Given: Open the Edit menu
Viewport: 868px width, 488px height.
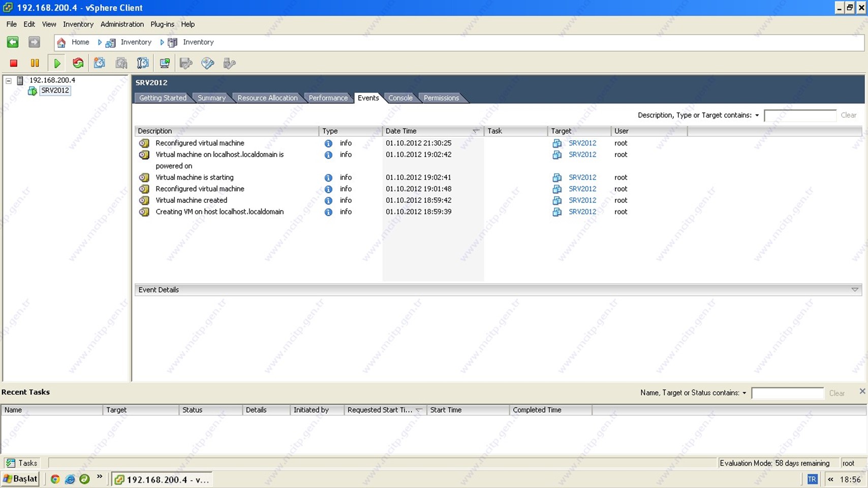Looking at the screenshot, I should tap(29, 24).
